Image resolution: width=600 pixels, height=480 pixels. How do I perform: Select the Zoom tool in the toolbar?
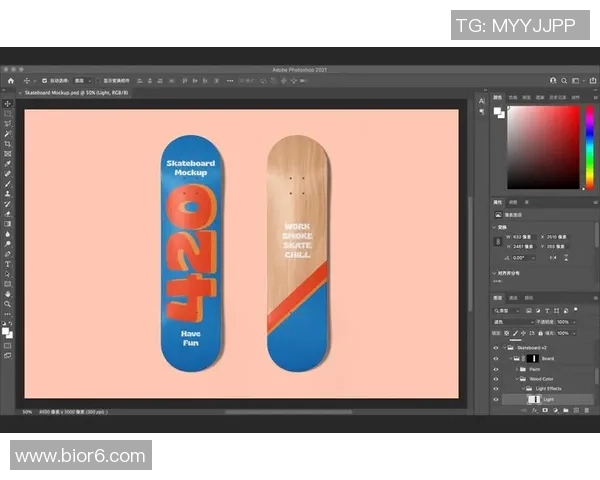(x=8, y=304)
